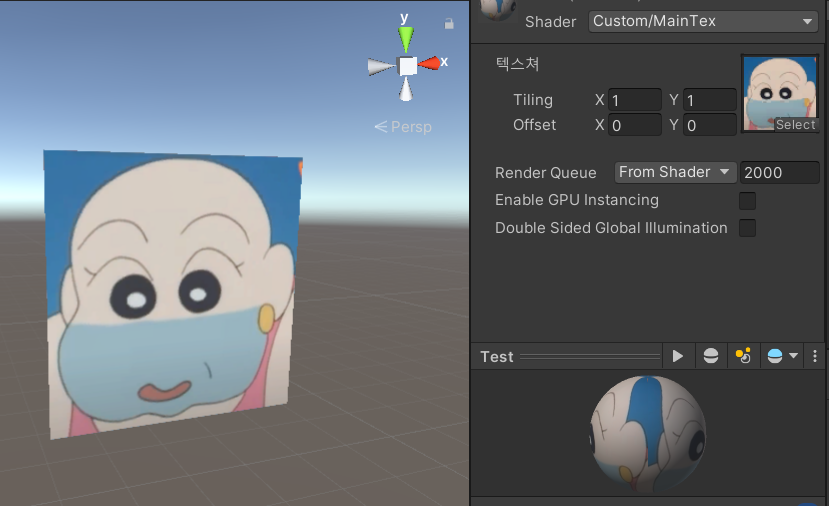Click the Offset Y input field
Screen dimensions: 829x506
(710, 125)
